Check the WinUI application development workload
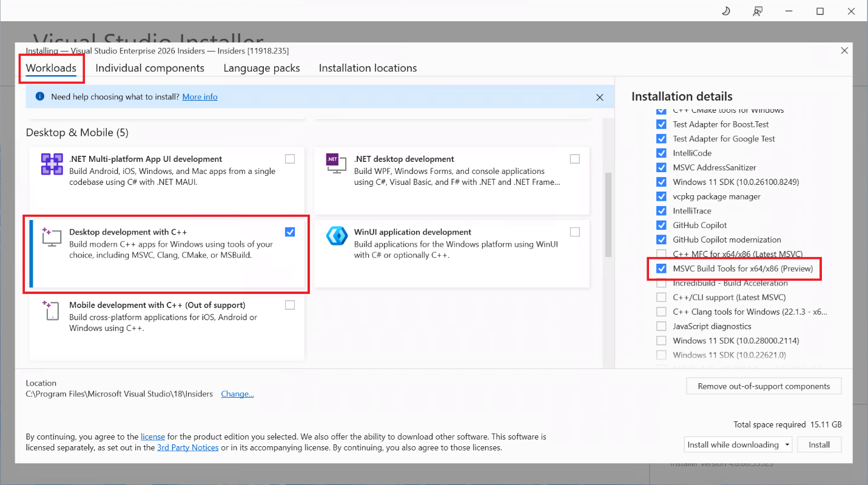Viewport: 868px width, 485px height. 575,232
